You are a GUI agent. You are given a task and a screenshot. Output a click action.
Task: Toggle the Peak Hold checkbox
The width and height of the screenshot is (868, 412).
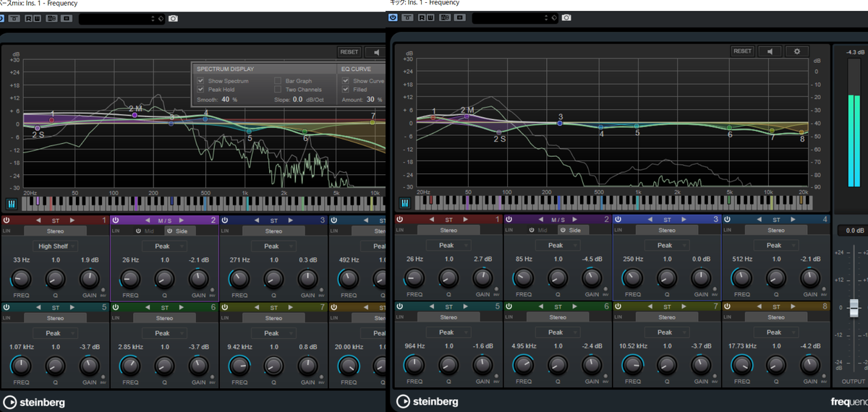click(200, 90)
